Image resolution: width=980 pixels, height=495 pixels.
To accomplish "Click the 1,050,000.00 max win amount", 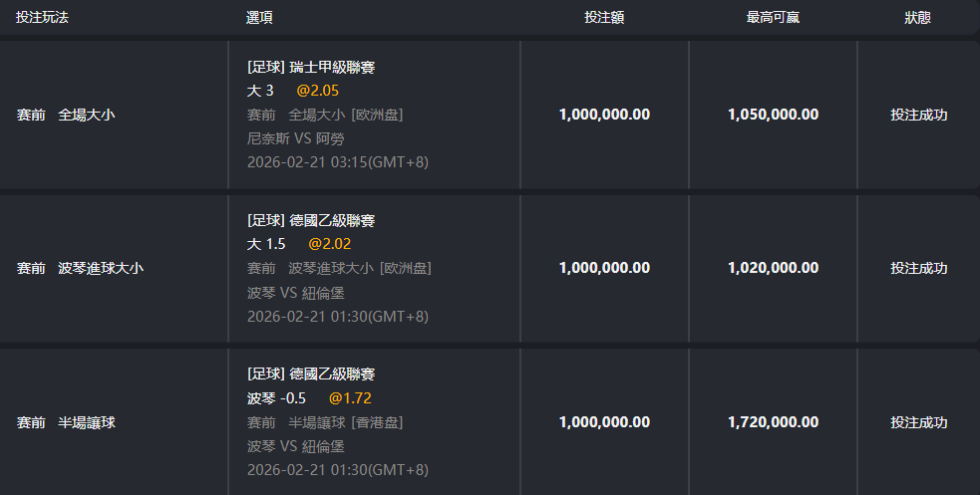I will coord(773,115).
